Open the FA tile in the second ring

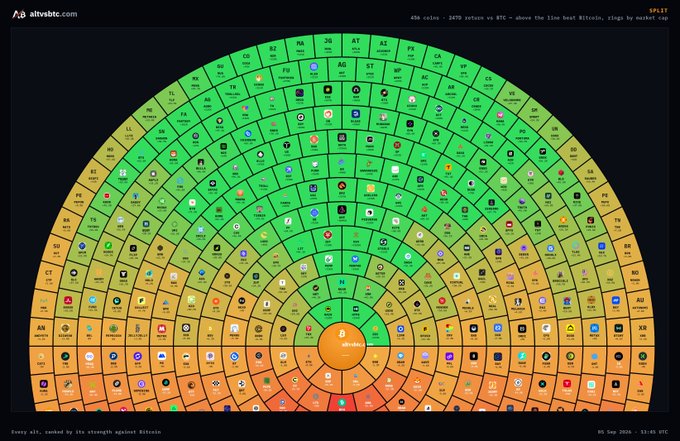[184, 117]
